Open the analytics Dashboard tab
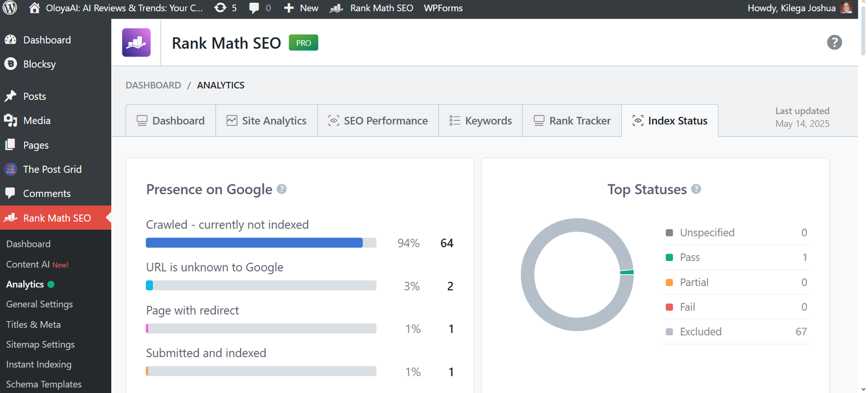This screenshot has height=393, width=868. click(x=171, y=121)
